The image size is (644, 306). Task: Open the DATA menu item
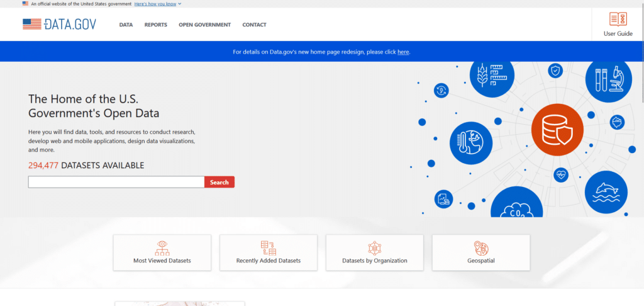[126, 25]
